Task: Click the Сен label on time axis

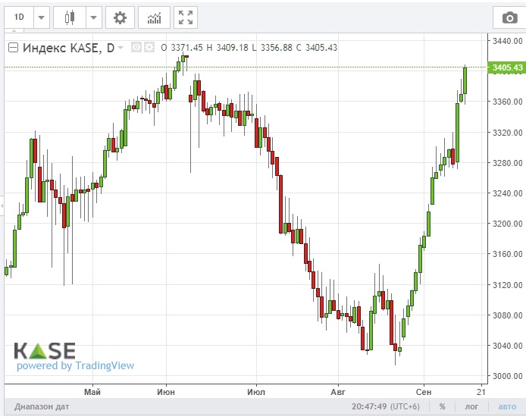Action: [x=424, y=392]
